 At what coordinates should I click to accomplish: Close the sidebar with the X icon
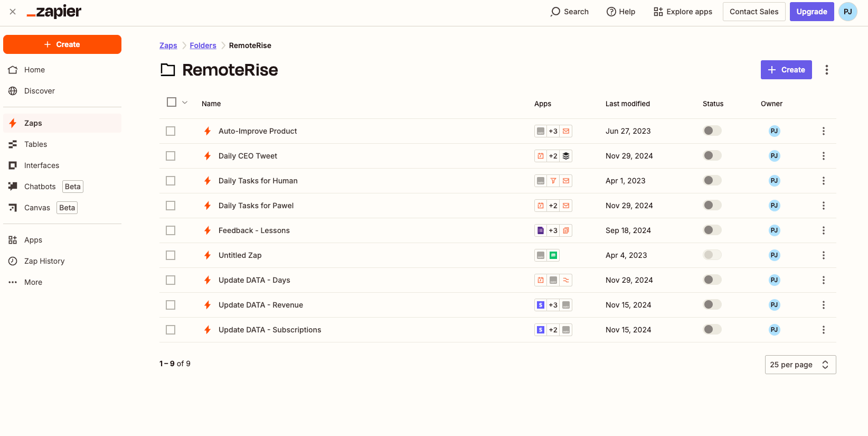[13, 12]
